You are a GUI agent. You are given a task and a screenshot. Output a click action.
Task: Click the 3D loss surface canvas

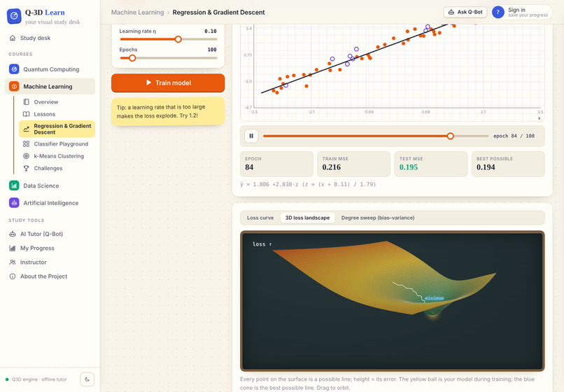tap(392, 301)
